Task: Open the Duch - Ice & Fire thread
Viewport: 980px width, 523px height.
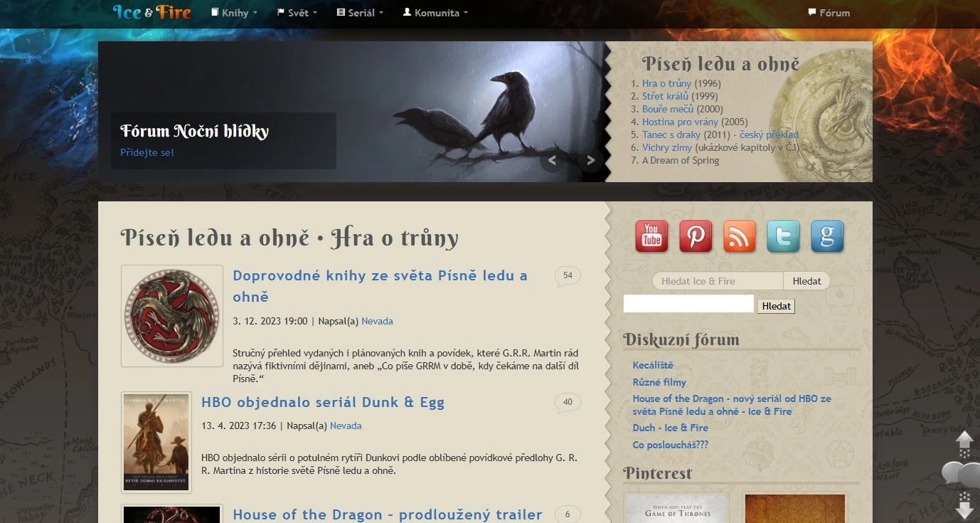Action: click(671, 428)
